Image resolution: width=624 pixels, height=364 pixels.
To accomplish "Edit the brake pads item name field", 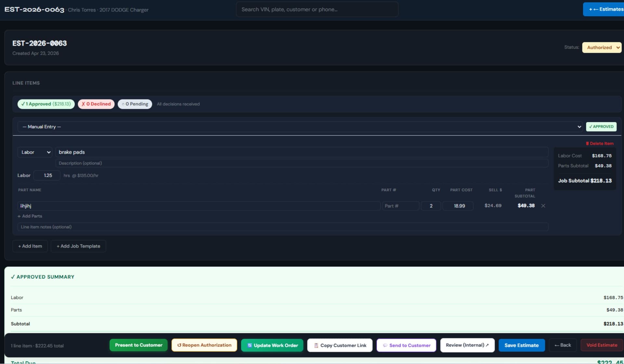I will tap(302, 152).
